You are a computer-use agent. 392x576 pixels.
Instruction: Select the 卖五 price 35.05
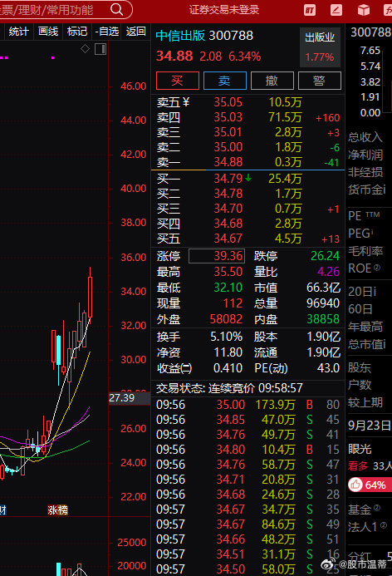(228, 102)
